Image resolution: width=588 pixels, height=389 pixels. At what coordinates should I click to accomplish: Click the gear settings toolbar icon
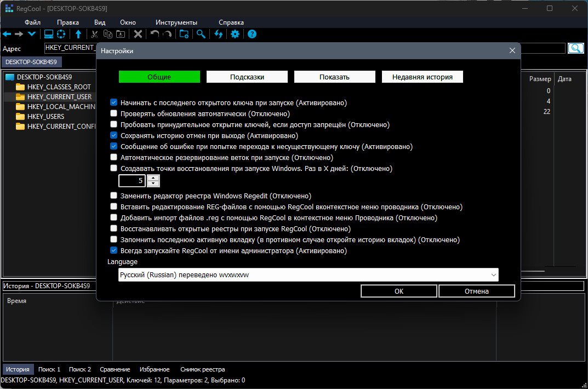235,34
